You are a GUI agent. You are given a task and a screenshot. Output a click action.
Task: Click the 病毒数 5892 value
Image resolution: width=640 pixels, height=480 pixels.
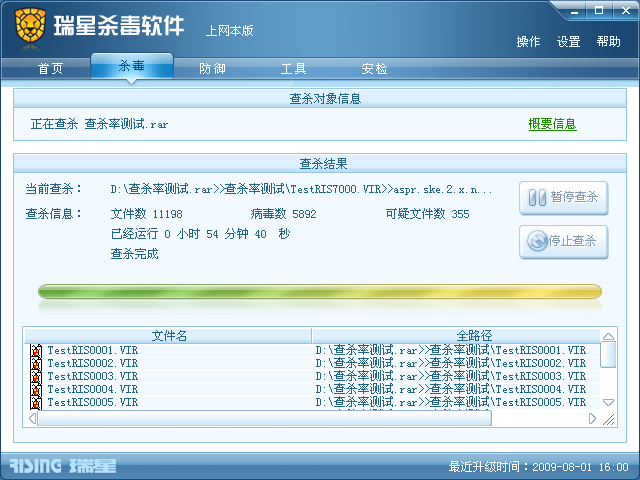tap(283, 214)
